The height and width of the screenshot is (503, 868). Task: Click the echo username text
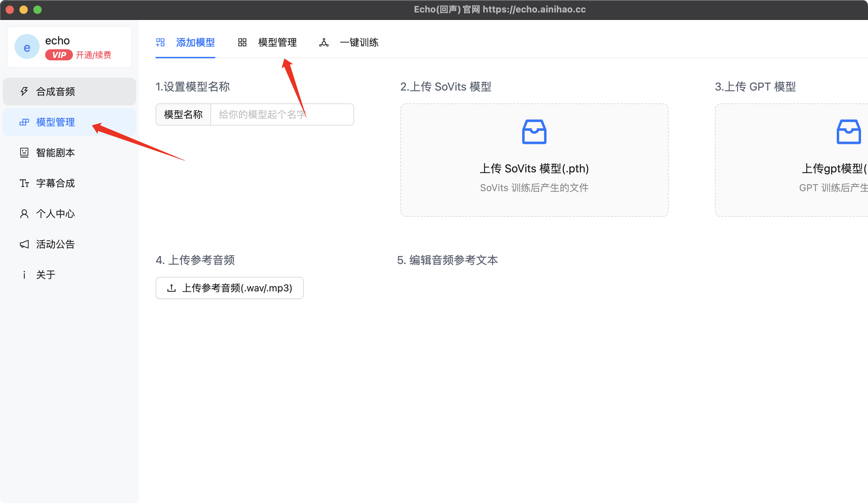(57, 41)
